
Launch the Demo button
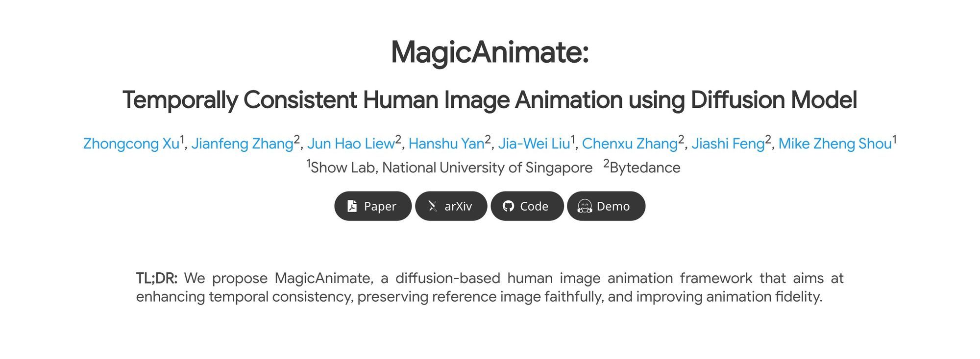(612, 206)
